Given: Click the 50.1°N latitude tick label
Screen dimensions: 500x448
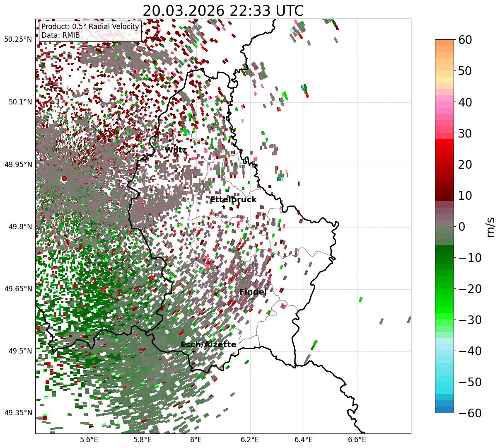Looking at the screenshot, I should [20, 102].
